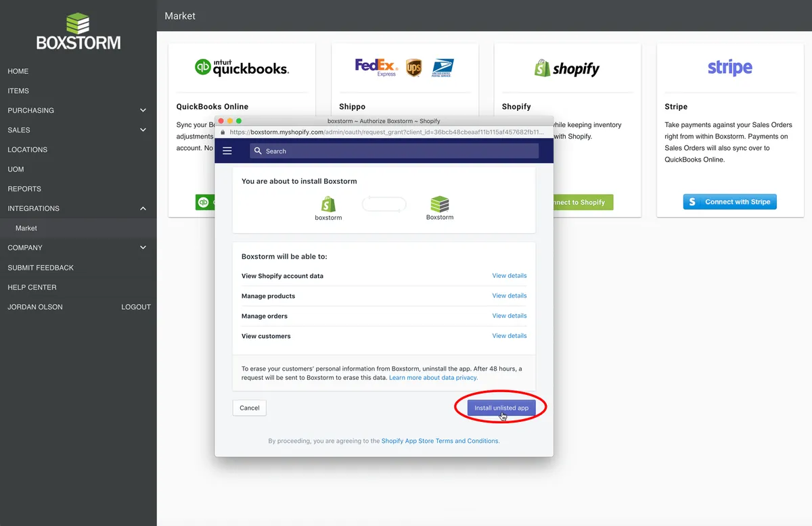Open Learn more about data privacy link
Image resolution: width=812 pixels, height=526 pixels.
[x=433, y=378]
